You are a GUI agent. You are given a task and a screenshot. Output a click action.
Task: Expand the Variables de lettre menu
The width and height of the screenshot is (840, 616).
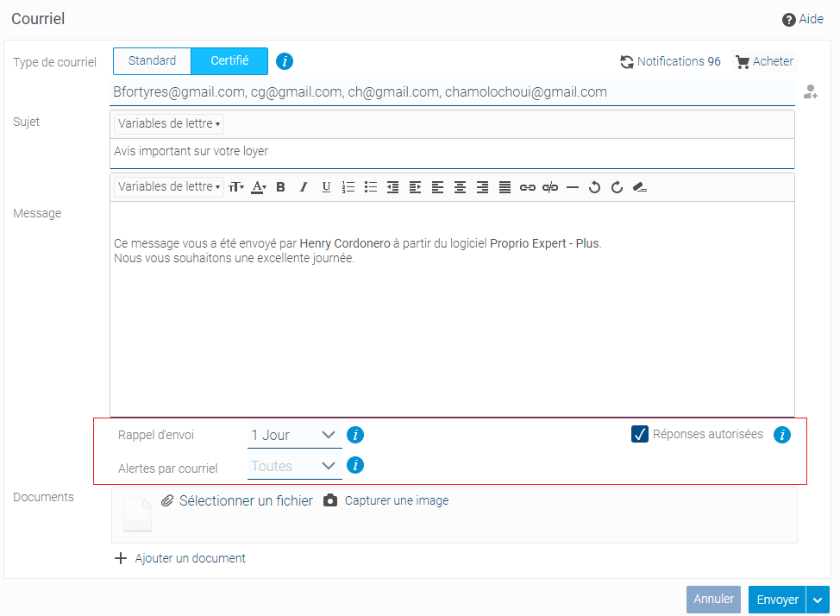[x=167, y=186]
